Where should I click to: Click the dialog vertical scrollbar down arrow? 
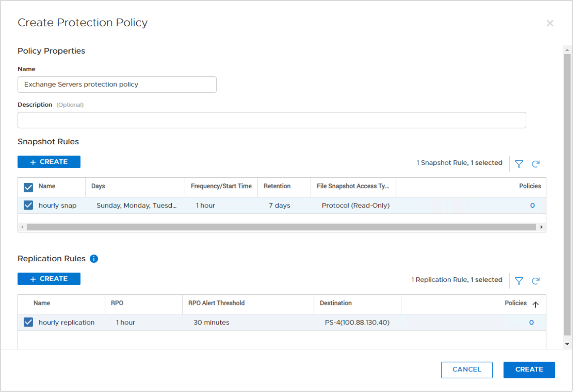567,344
